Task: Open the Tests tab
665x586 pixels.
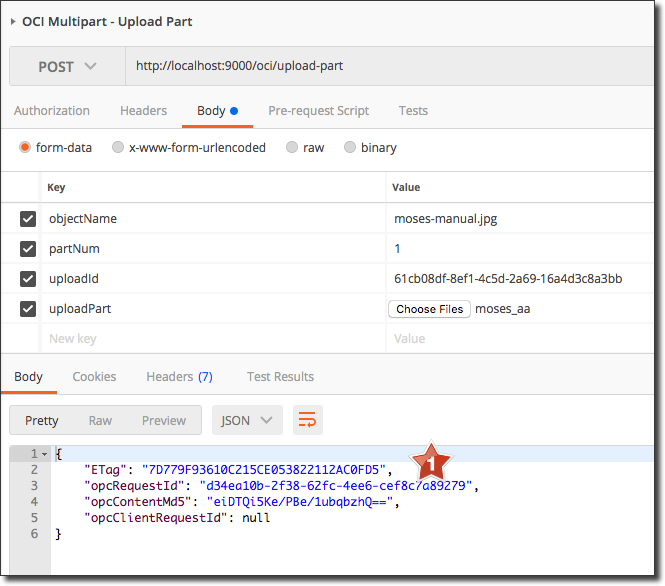Action: pos(413,111)
